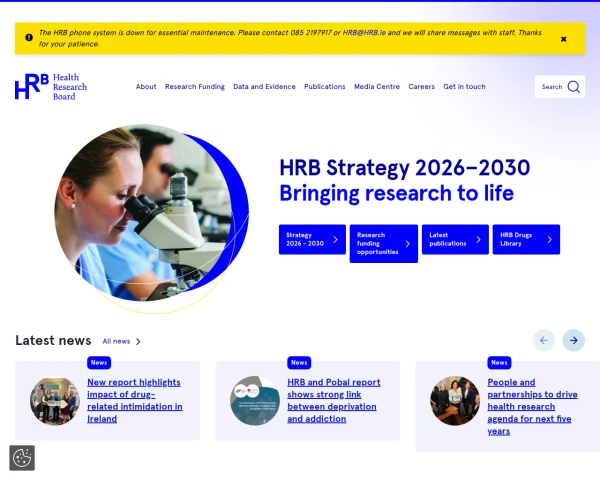The width and height of the screenshot is (600, 480).
Task: Open the Careers page
Action: 421,87
